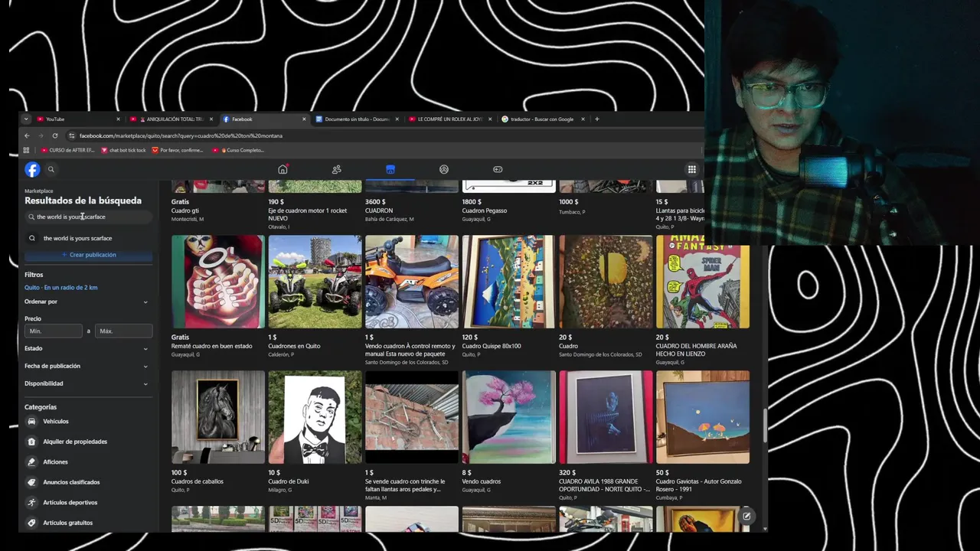The width and height of the screenshot is (980, 551).
Task: Open the Cuadro de Duki listing thumbnail
Action: tap(315, 417)
